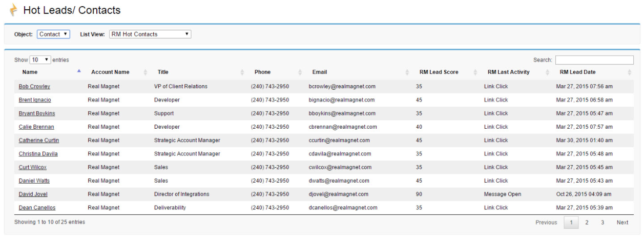Select email djovel@realmagnet.com
The height and width of the screenshot is (238, 644).
(339, 194)
